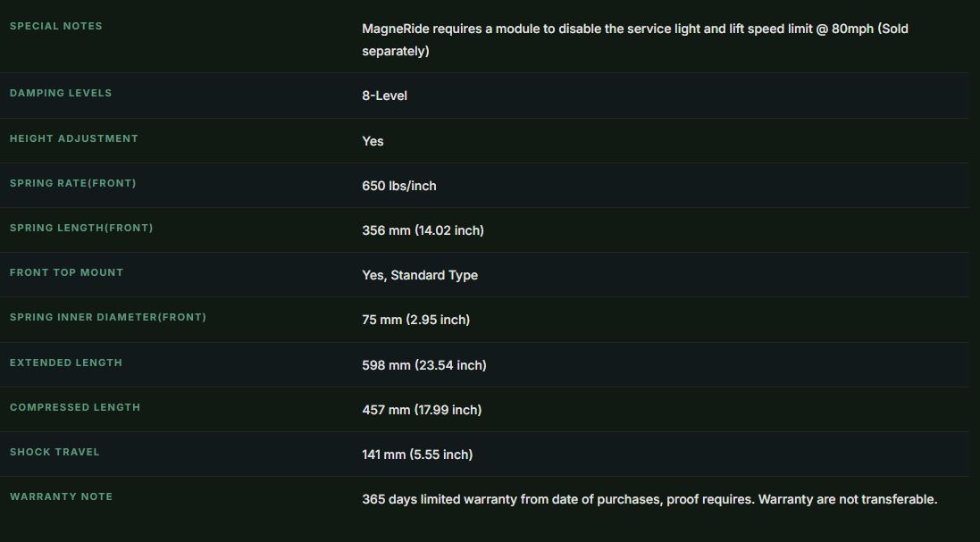Click the EXTENDED LENGTH label
The image size is (980, 542).
tap(65, 363)
